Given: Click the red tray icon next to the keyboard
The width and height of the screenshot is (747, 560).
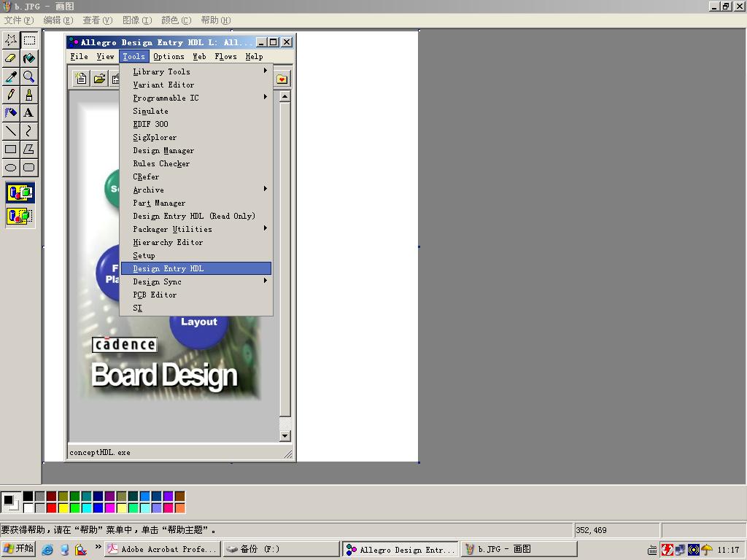Looking at the screenshot, I should [x=667, y=550].
